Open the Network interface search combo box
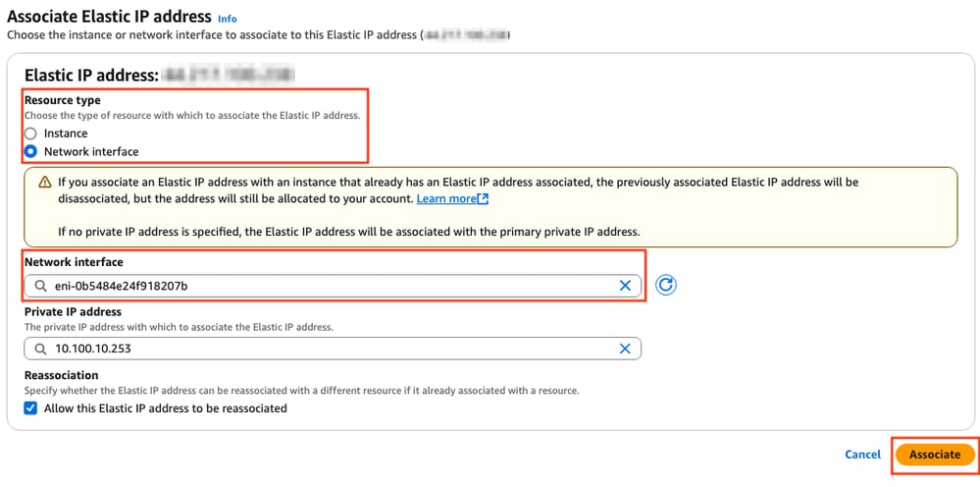Screen dimensions: 980x487 (333, 286)
